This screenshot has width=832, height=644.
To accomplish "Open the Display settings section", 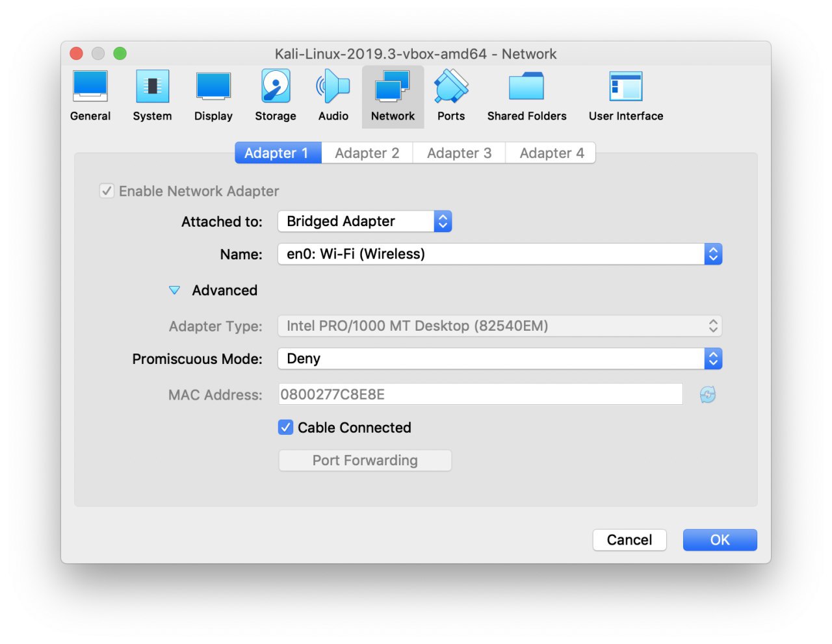I will coord(213,96).
